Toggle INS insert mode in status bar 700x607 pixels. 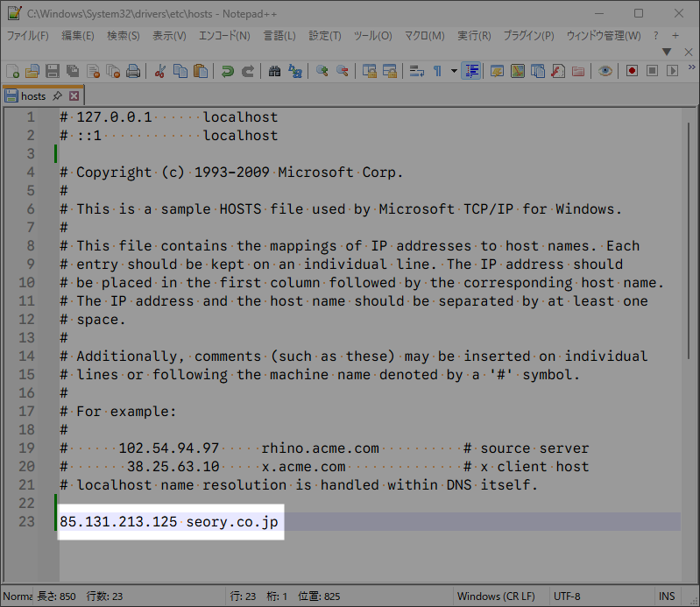pyautogui.click(x=667, y=596)
